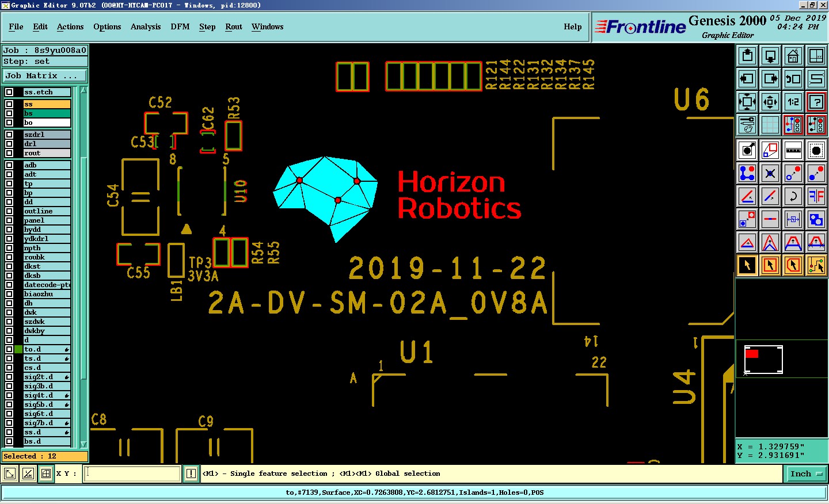Click the blue connected-nodes add feature icon
829x504 pixels.
pyautogui.click(x=747, y=173)
